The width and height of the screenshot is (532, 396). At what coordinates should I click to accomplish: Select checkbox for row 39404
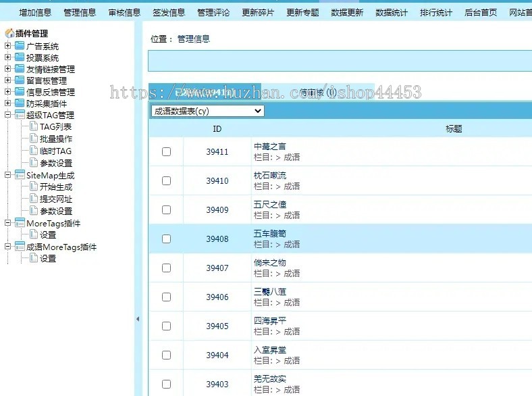click(x=166, y=355)
